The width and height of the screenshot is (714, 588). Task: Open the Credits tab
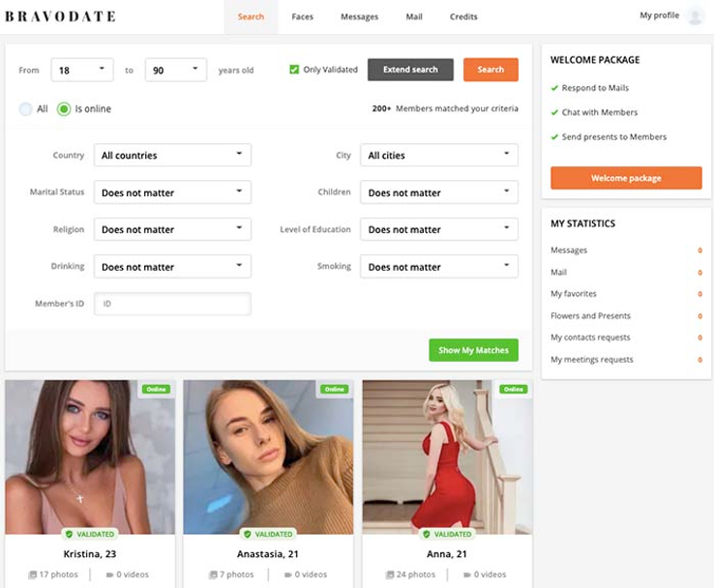463,16
